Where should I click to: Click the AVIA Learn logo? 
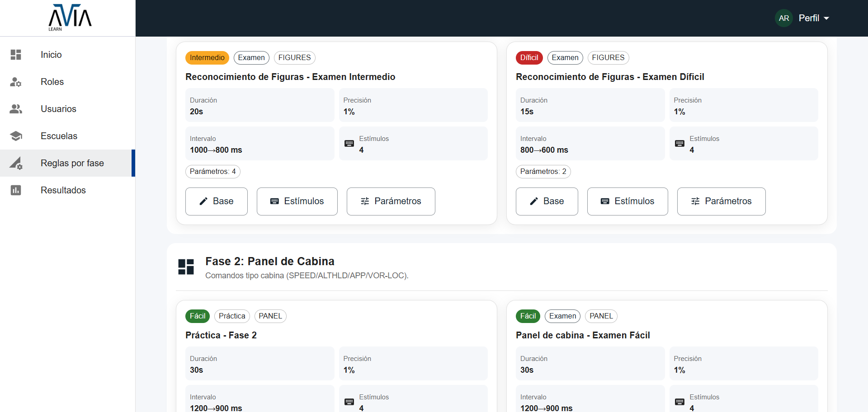click(x=70, y=18)
